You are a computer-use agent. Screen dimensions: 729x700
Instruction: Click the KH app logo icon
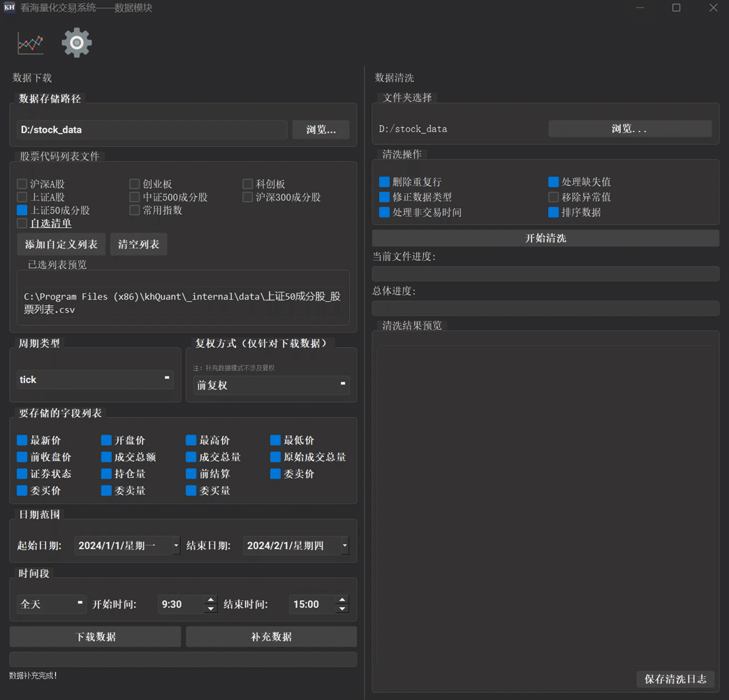point(9,8)
